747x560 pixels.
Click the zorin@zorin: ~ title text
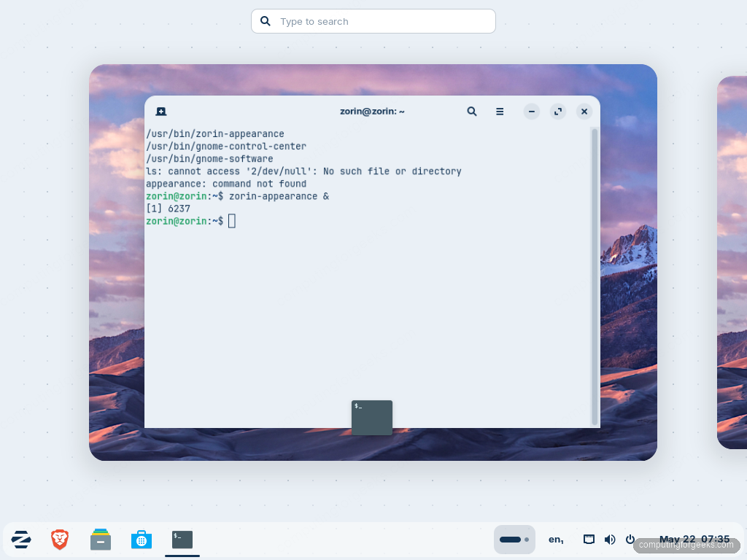click(372, 112)
